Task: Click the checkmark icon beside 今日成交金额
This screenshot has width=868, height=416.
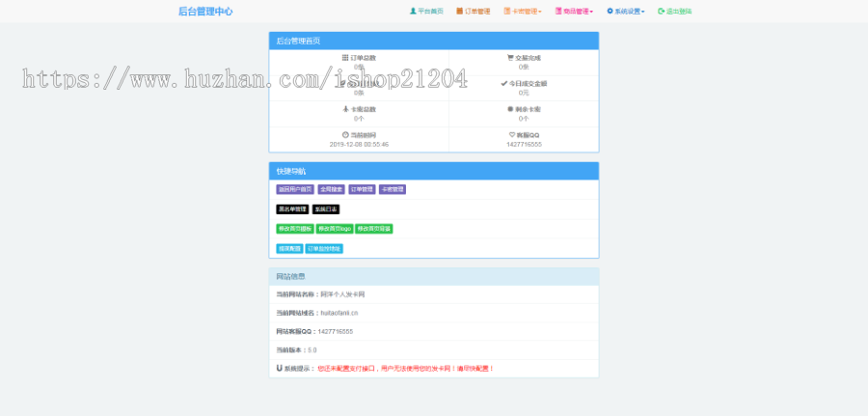Action: (503, 84)
